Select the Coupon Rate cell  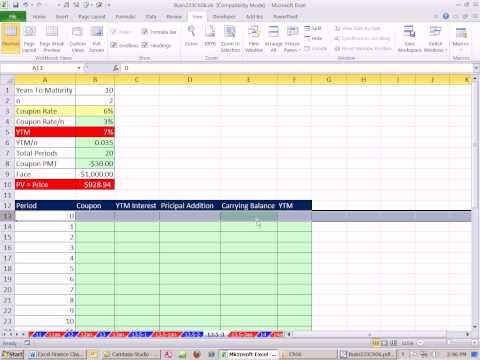[x=45, y=111]
